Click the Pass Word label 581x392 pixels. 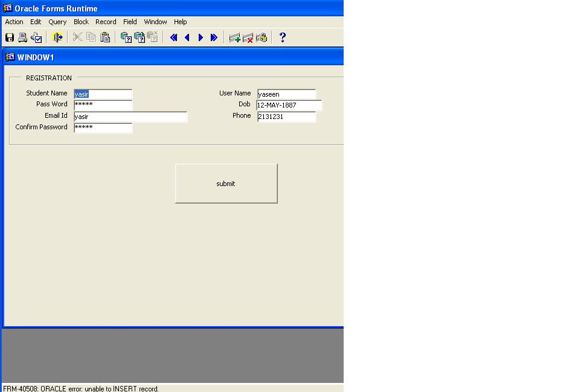click(x=52, y=104)
